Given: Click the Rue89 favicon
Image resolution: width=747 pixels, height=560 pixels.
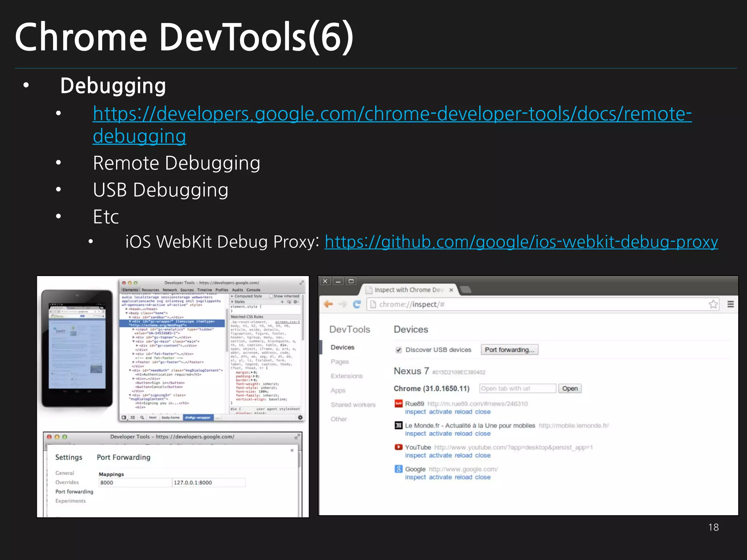Looking at the screenshot, I should coord(399,404).
